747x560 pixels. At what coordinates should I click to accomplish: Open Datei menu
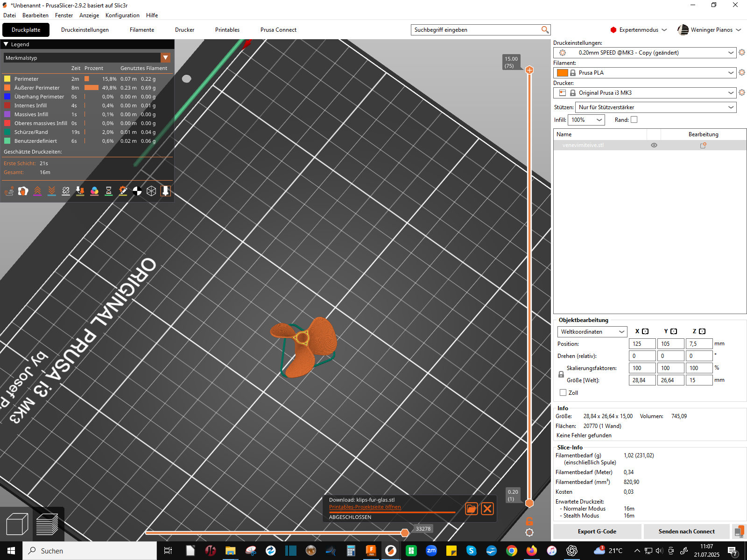point(9,15)
